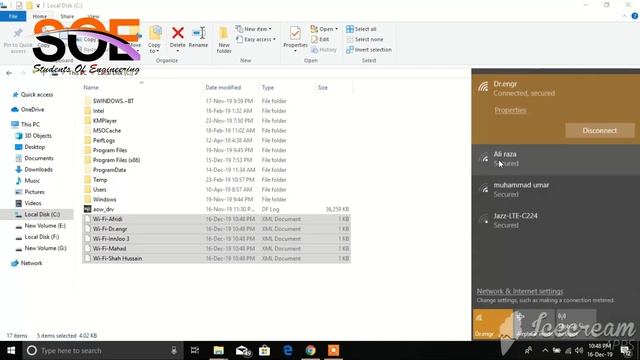Open the notification center icon

pos(626,350)
